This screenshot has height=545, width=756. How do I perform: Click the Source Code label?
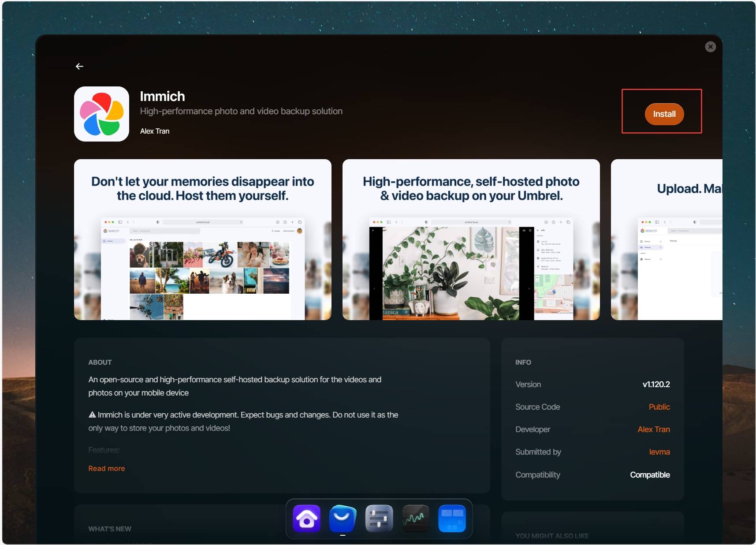[x=538, y=407]
